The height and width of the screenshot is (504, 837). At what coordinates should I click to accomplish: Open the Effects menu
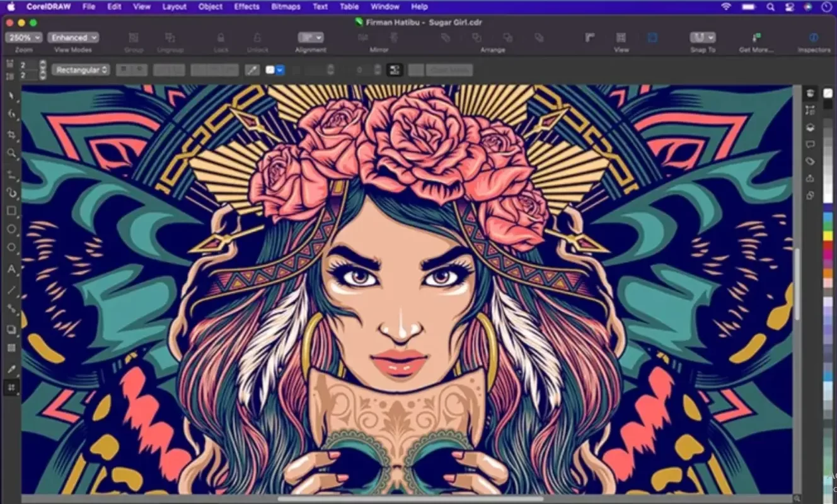coord(246,6)
